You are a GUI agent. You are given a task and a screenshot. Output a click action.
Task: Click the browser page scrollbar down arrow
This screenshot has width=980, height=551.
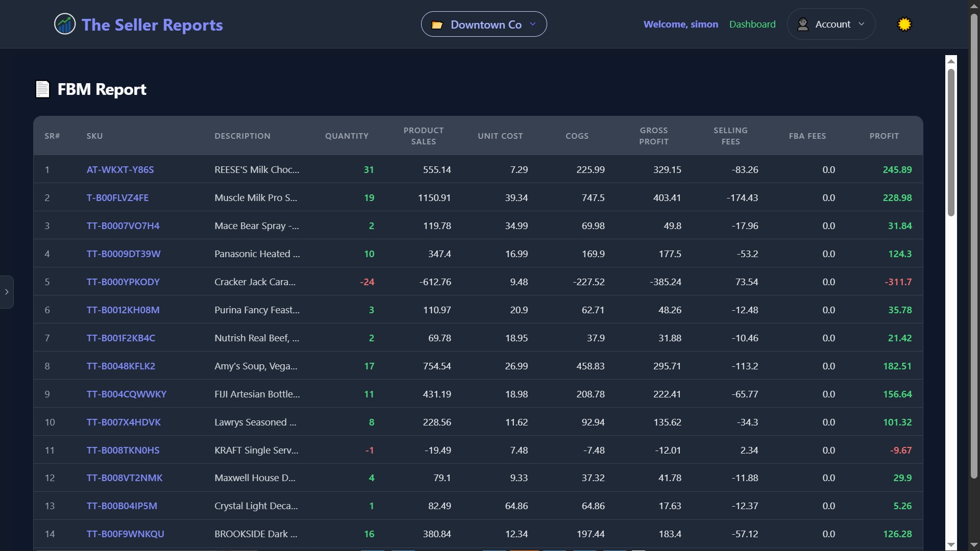click(x=974, y=545)
